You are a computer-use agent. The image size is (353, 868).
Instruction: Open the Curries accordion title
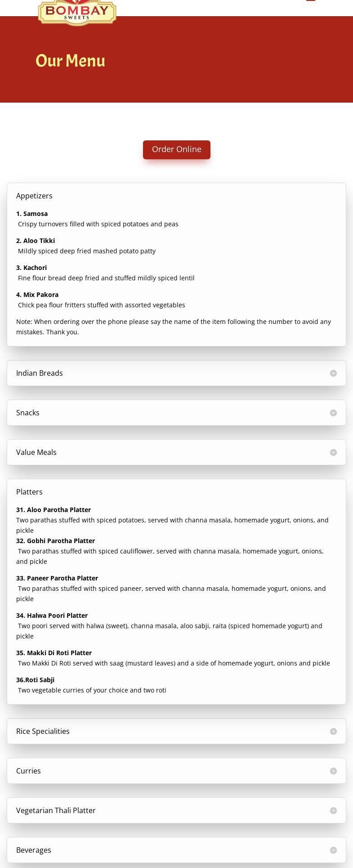28,771
